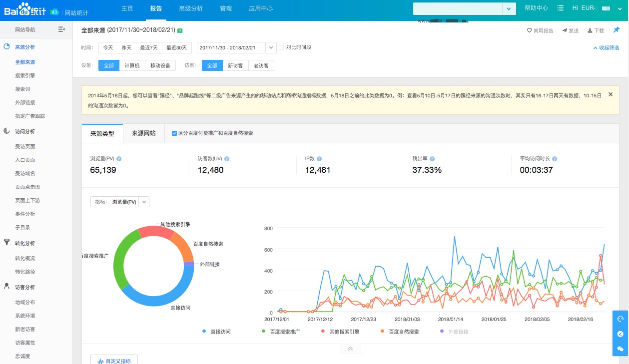Click the 常用报告 heart icon
This screenshot has height=364, width=629.
pyautogui.click(x=529, y=30)
